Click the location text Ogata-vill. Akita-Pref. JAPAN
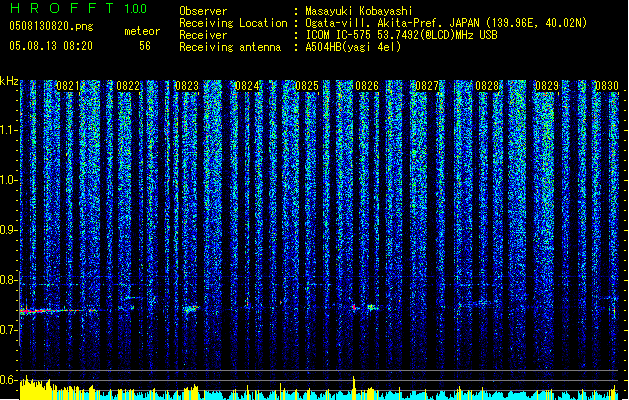The width and height of the screenshot is (629, 400). click(x=392, y=23)
